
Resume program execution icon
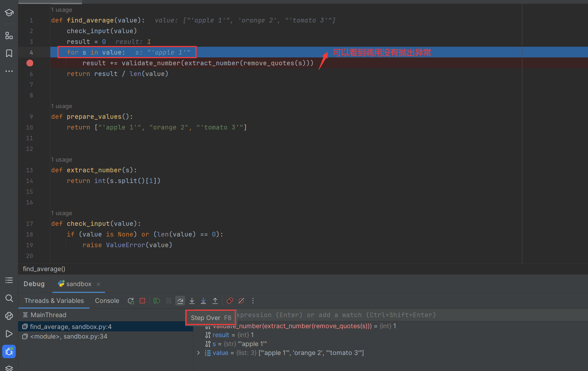tap(157, 301)
